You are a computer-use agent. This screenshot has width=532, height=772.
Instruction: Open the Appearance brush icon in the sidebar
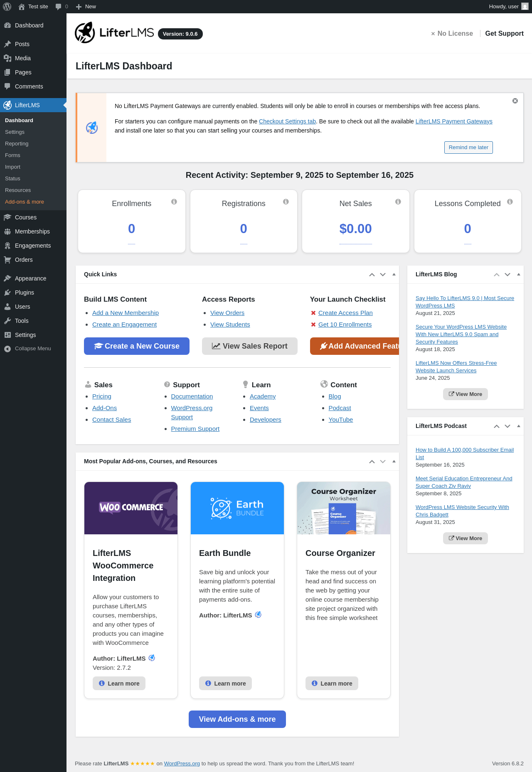tap(7, 278)
